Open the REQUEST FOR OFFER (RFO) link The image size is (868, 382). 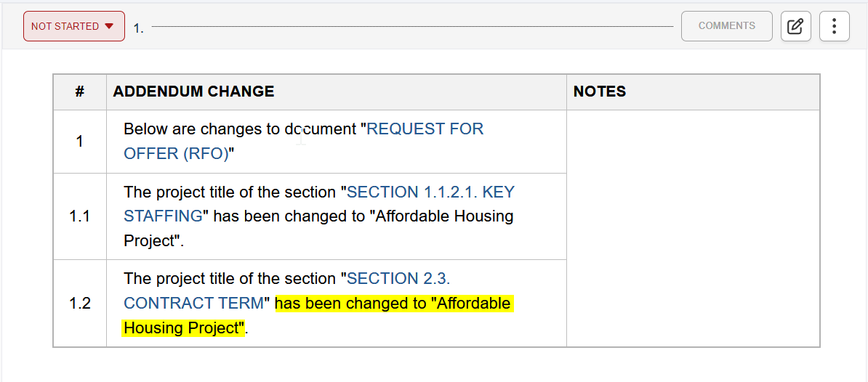303,141
